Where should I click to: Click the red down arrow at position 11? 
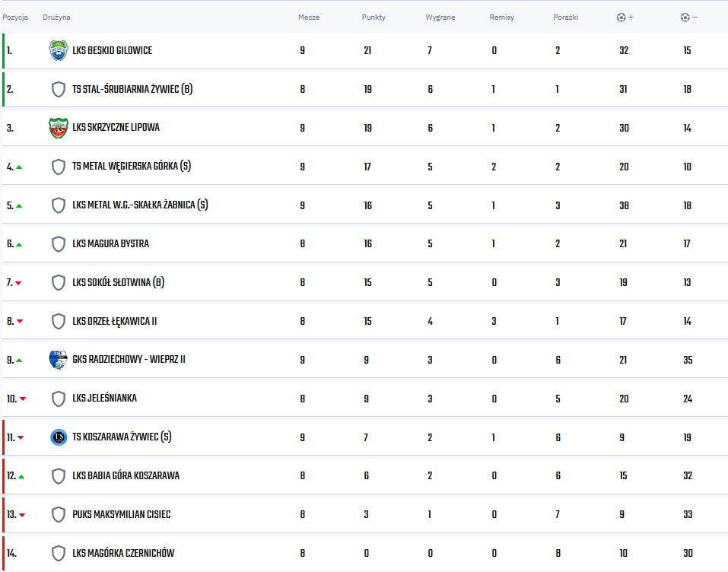[21, 437]
